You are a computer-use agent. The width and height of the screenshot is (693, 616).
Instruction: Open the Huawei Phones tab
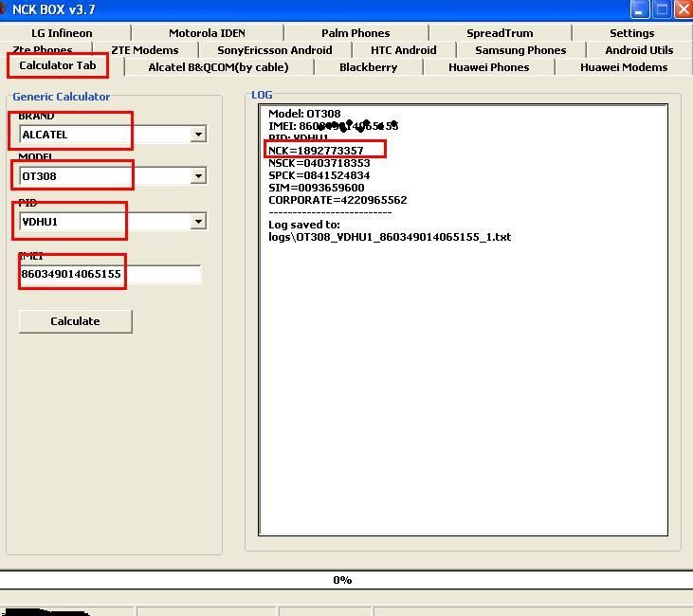coord(488,67)
